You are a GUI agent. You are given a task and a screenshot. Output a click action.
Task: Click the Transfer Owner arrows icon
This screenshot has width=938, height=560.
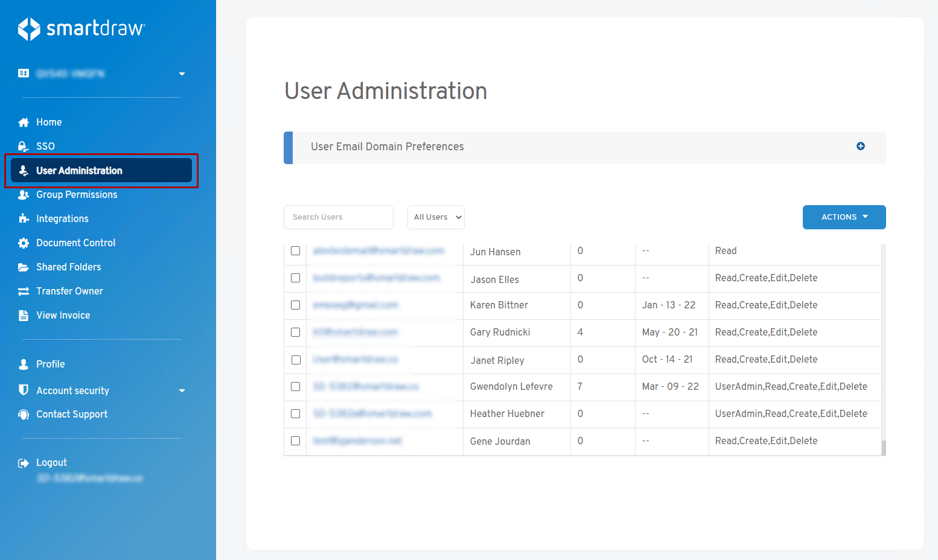click(24, 291)
